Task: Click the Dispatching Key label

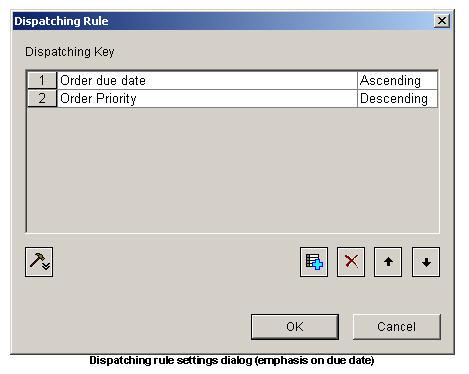Action: [70, 52]
